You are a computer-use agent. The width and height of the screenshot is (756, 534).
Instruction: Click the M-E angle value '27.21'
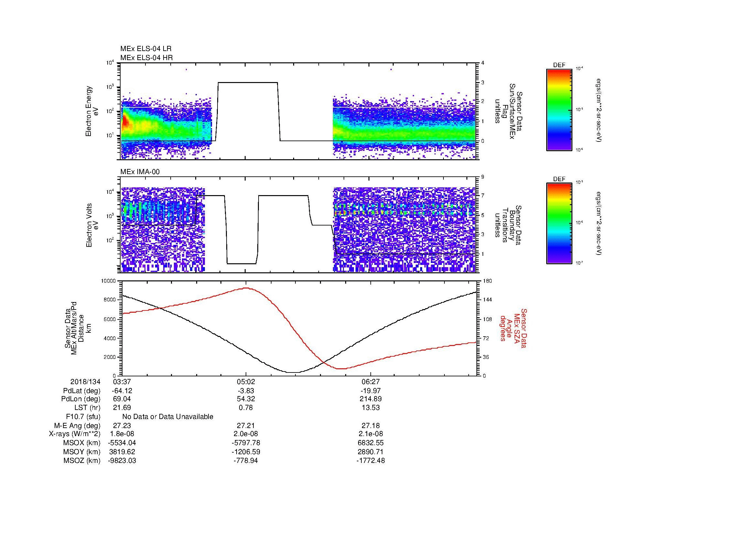coord(246,425)
